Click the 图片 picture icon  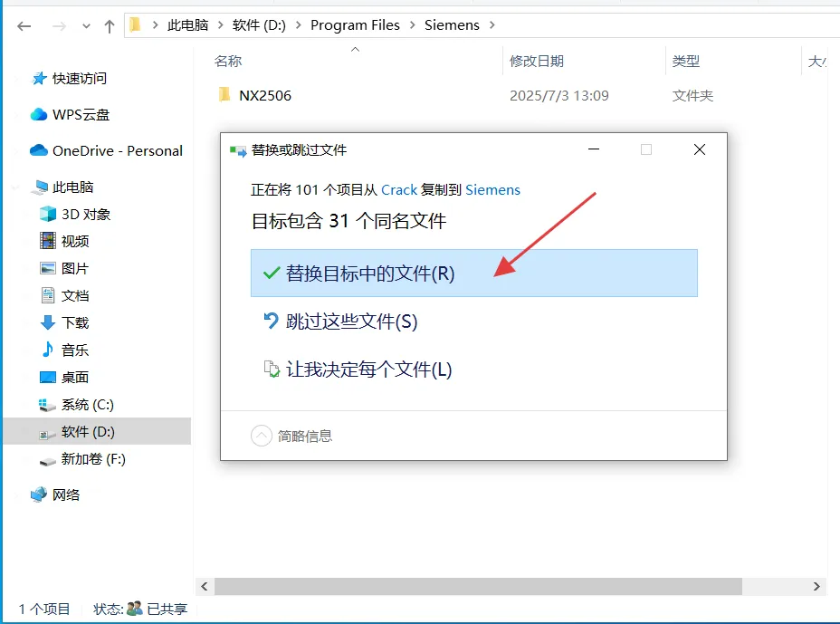[x=48, y=268]
